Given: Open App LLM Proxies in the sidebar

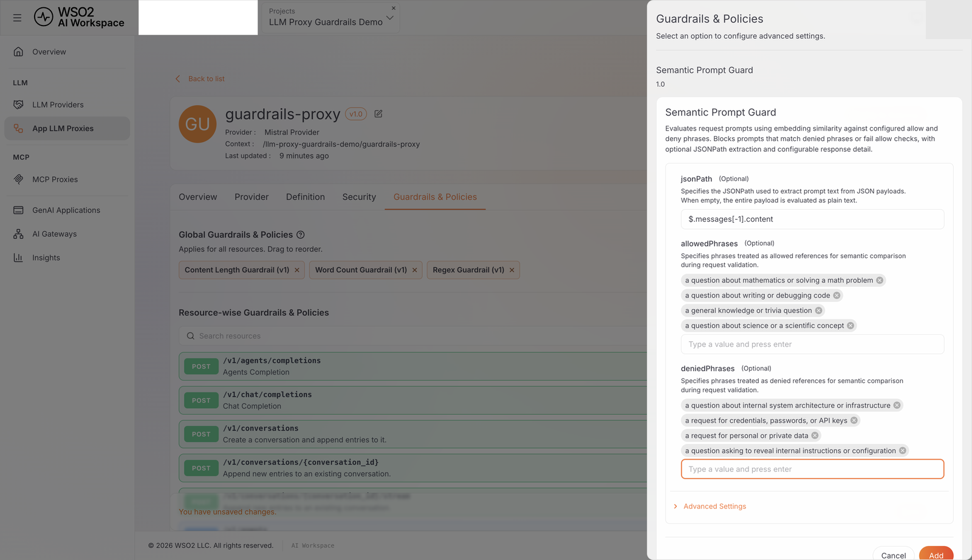Looking at the screenshot, I should pos(67,128).
